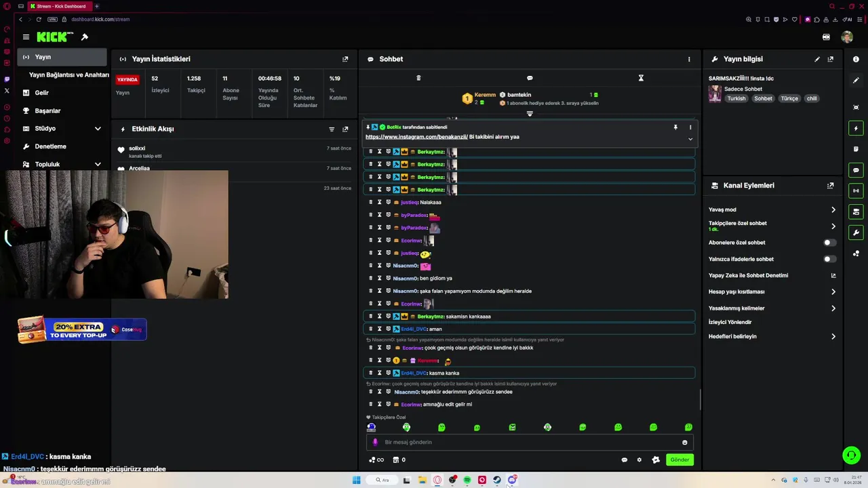Collapse the gift leaderboard arrow

coord(530,113)
